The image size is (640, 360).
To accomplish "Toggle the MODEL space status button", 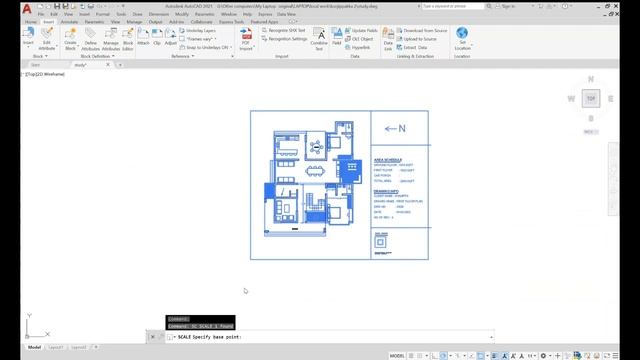I will 397,356.
